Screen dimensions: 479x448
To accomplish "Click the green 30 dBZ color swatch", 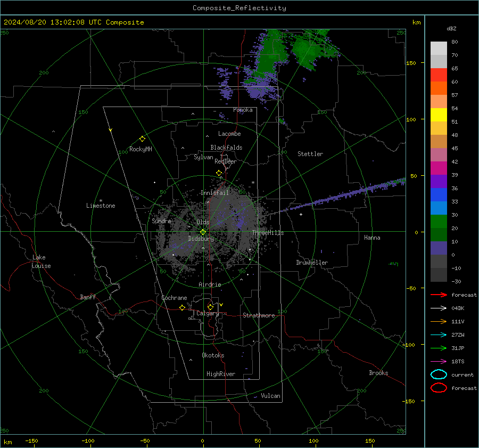I will click(x=439, y=222).
